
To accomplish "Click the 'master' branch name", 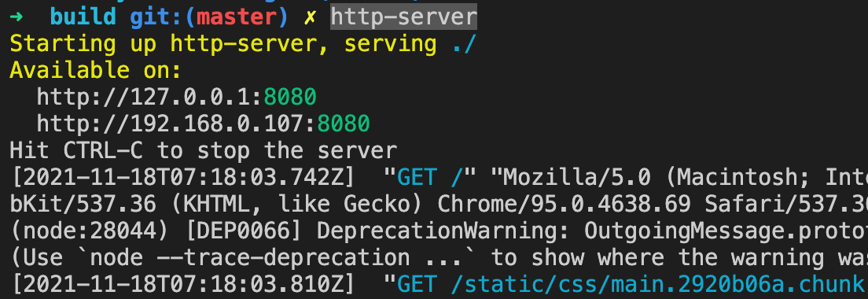I will pos(237,17).
